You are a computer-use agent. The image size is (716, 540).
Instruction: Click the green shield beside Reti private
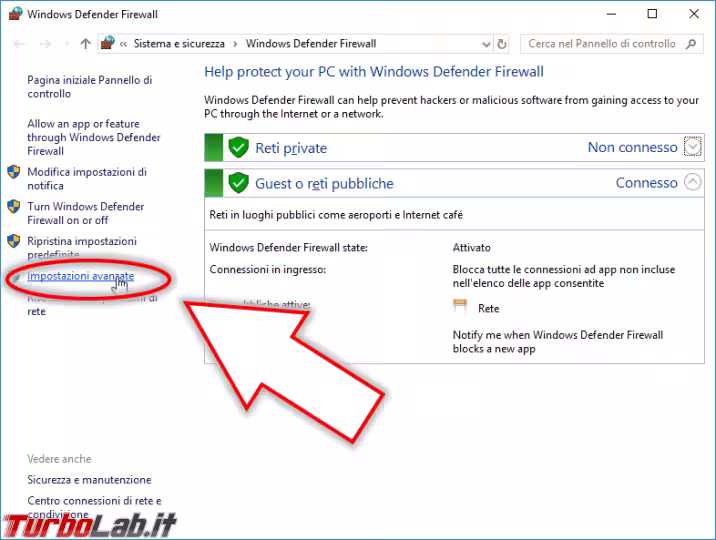tap(238, 148)
